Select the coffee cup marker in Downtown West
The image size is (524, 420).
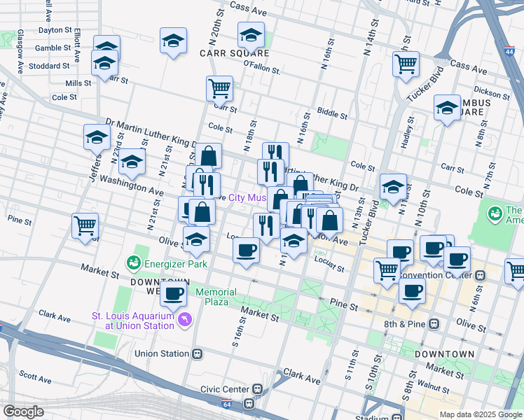[x=173, y=293]
